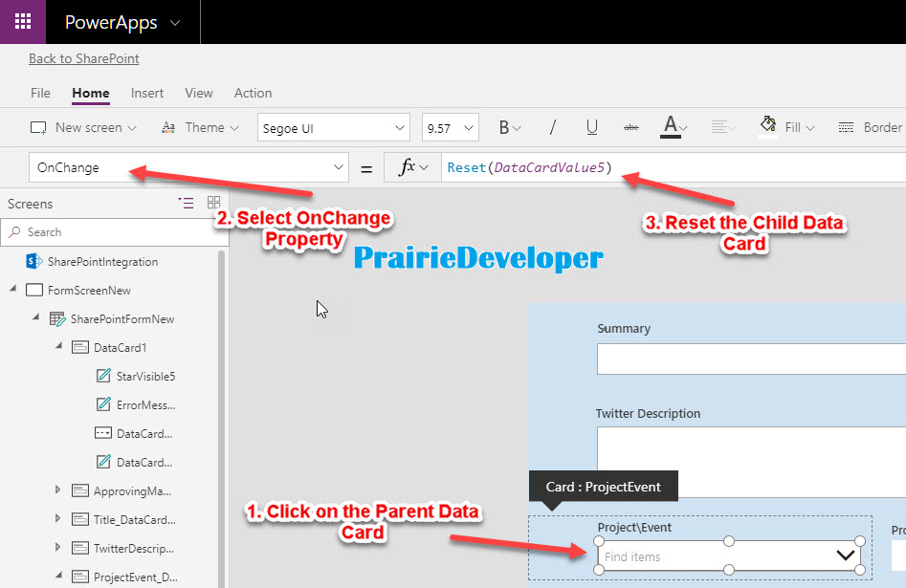Click the Summary text input

751,359
